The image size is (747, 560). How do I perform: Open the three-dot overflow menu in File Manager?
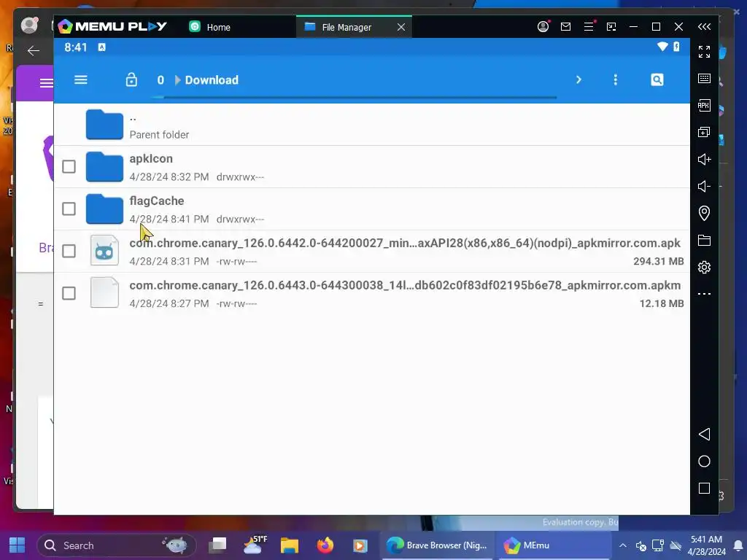click(x=616, y=79)
